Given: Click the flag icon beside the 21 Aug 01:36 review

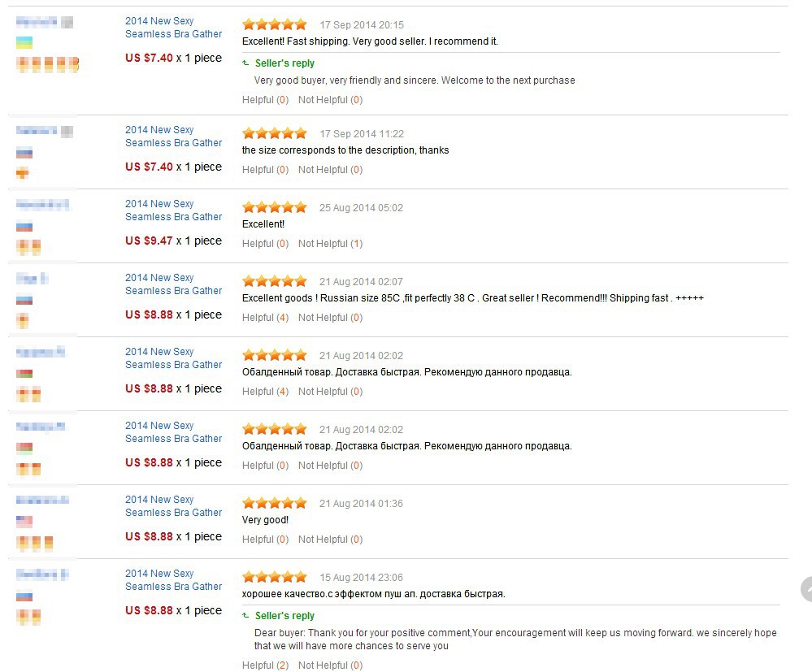Looking at the screenshot, I should point(24,522).
